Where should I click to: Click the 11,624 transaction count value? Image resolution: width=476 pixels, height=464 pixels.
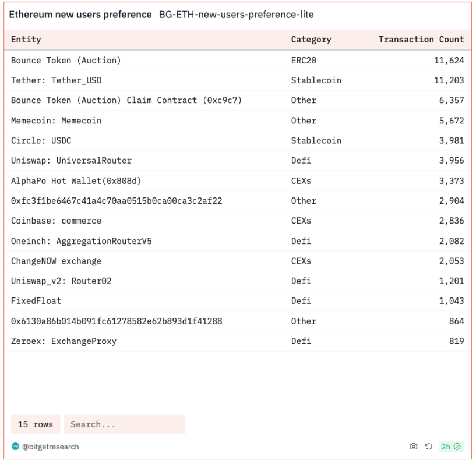pos(449,60)
